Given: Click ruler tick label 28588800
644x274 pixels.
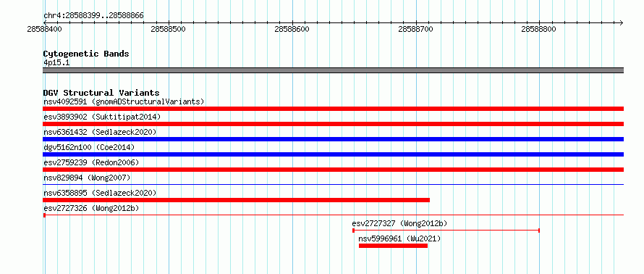Looking at the screenshot, I should (539, 29).
